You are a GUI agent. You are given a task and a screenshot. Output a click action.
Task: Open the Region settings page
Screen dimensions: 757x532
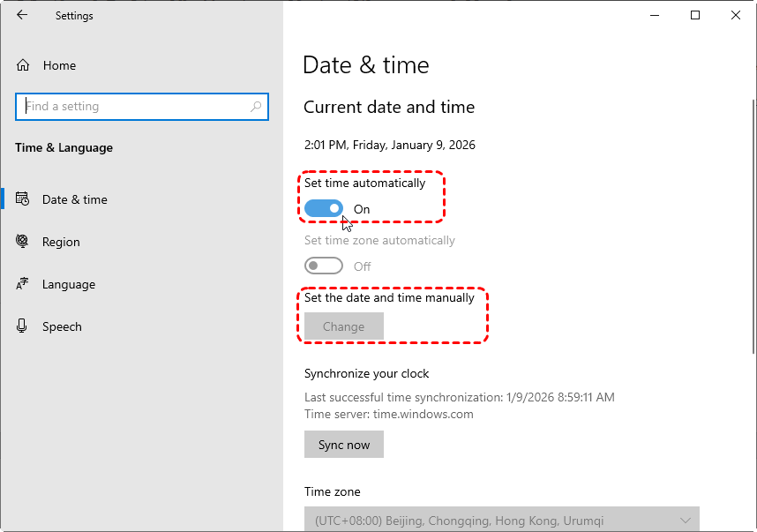click(61, 242)
